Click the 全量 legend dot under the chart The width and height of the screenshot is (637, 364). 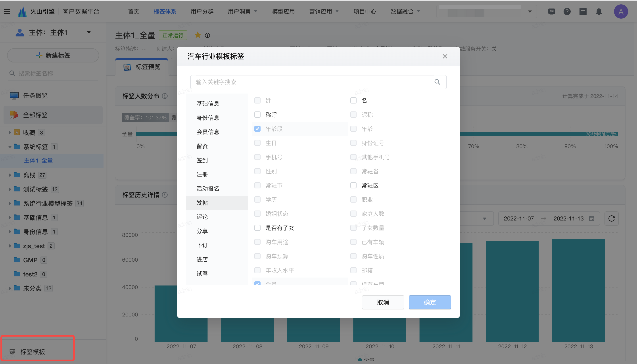tap(360, 360)
